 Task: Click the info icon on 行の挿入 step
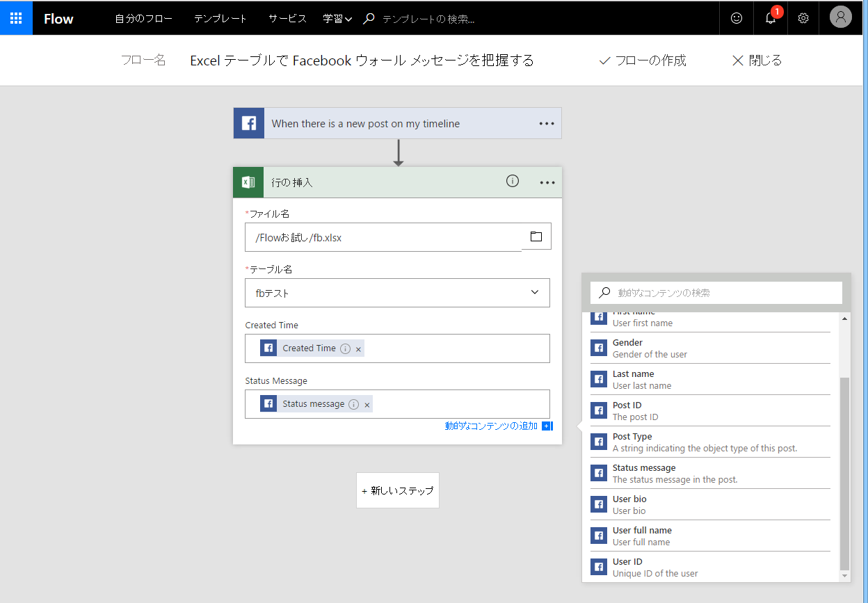tap(513, 181)
